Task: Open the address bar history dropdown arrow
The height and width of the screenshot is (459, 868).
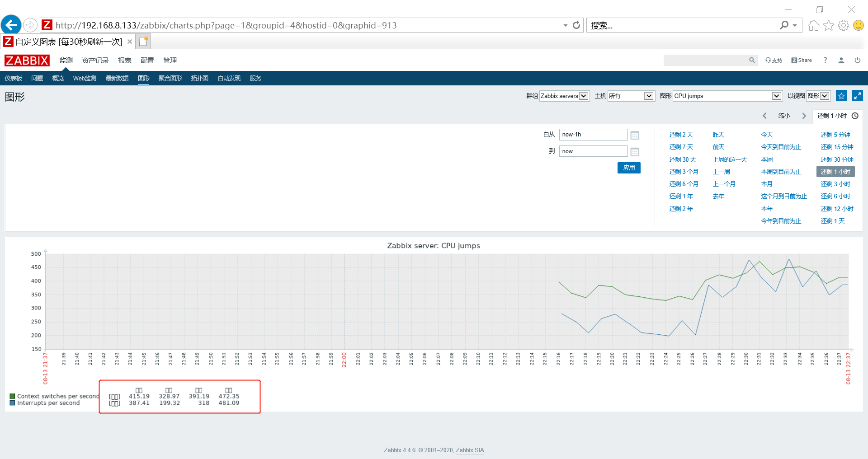Action: click(565, 25)
